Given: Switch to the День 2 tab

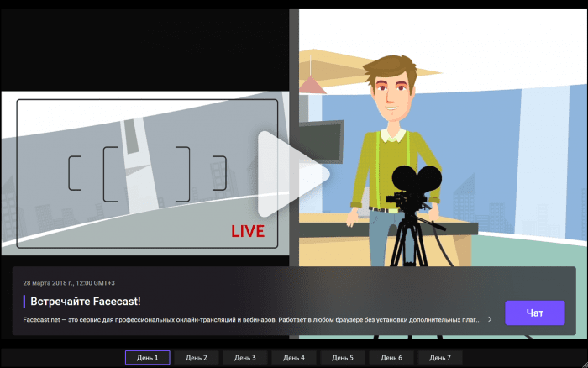Looking at the screenshot, I should (x=196, y=357).
